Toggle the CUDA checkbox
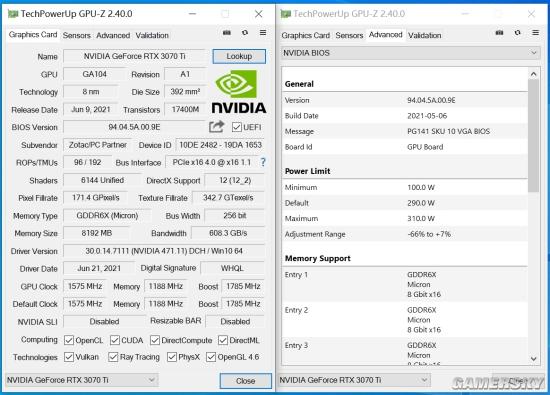Viewport: 550px width, 395px height. coord(115,340)
